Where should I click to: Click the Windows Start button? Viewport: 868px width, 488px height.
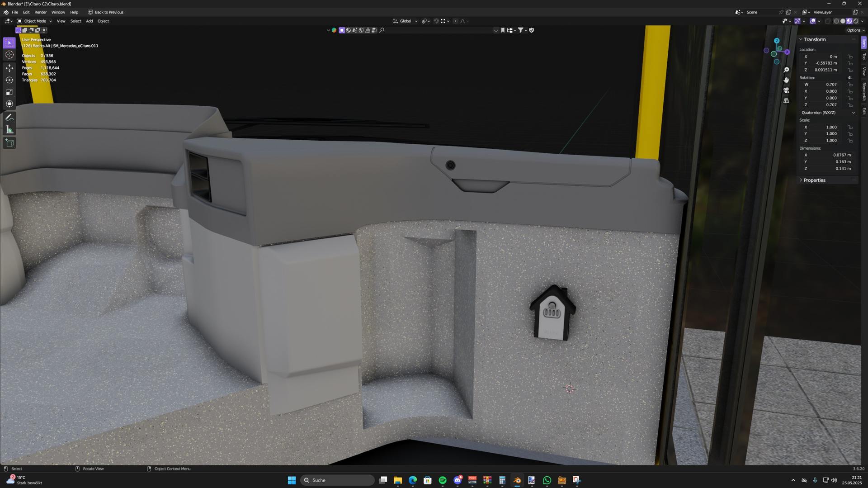pos(292,480)
